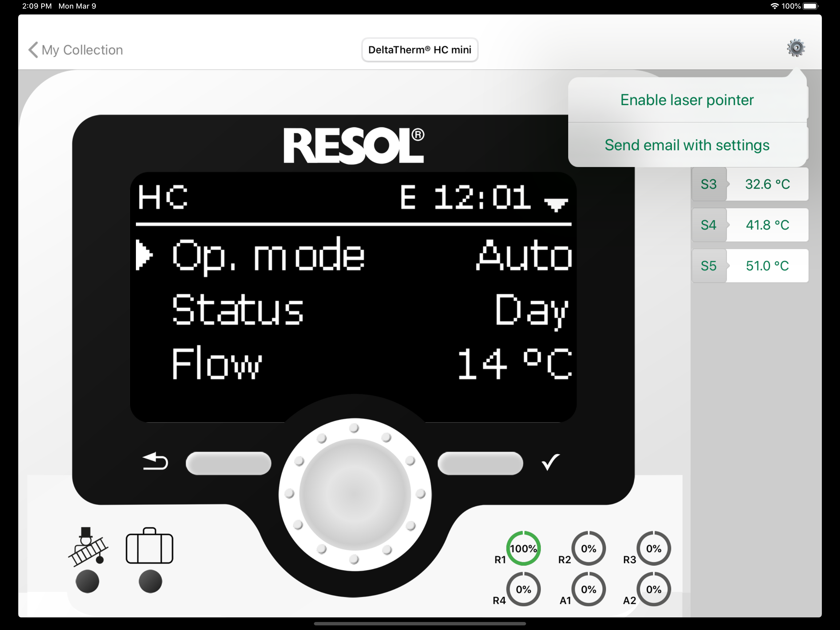This screenshot has width=840, height=630.
Task: Click the central rotary dial wheel
Action: click(x=355, y=494)
